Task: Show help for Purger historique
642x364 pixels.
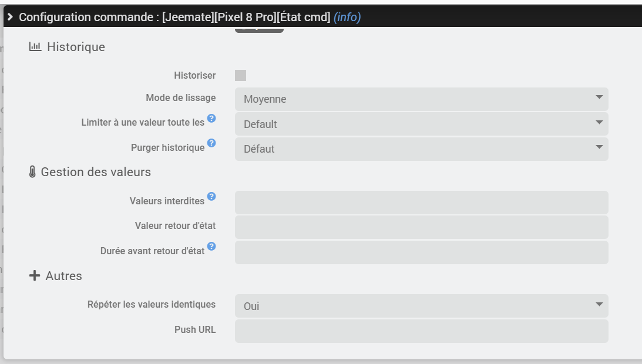Action: click(x=211, y=143)
